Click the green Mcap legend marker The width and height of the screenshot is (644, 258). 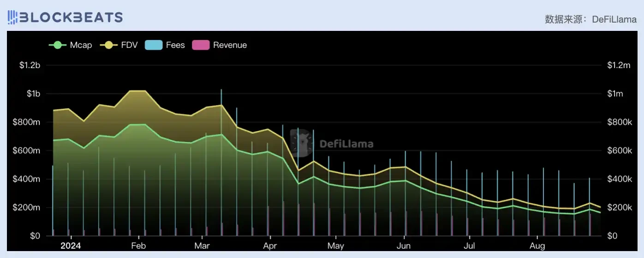tap(58, 45)
